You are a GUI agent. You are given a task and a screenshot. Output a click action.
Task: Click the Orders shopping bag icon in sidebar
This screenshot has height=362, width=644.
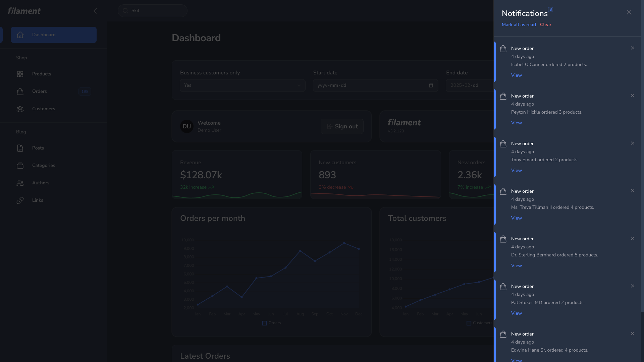coord(20,92)
